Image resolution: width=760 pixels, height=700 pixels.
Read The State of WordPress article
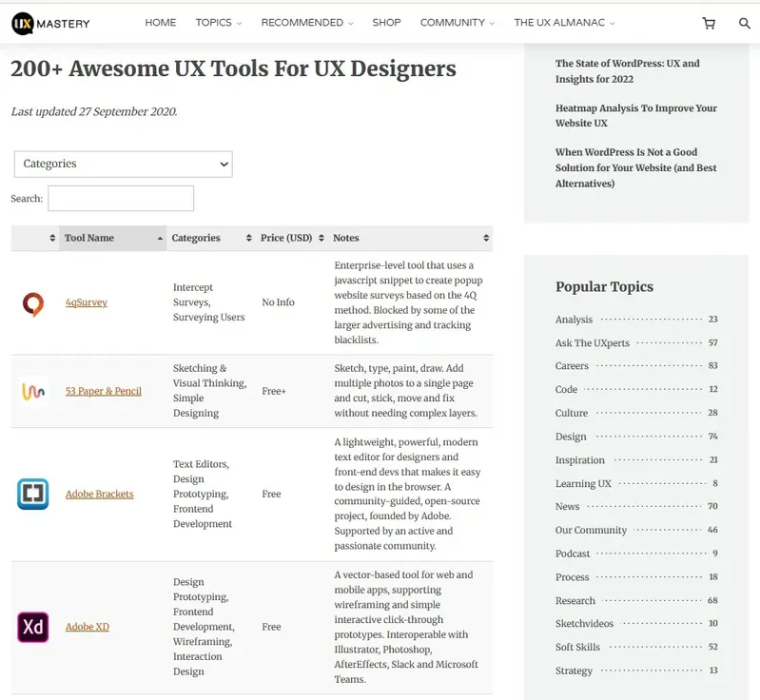[x=627, y=71]
